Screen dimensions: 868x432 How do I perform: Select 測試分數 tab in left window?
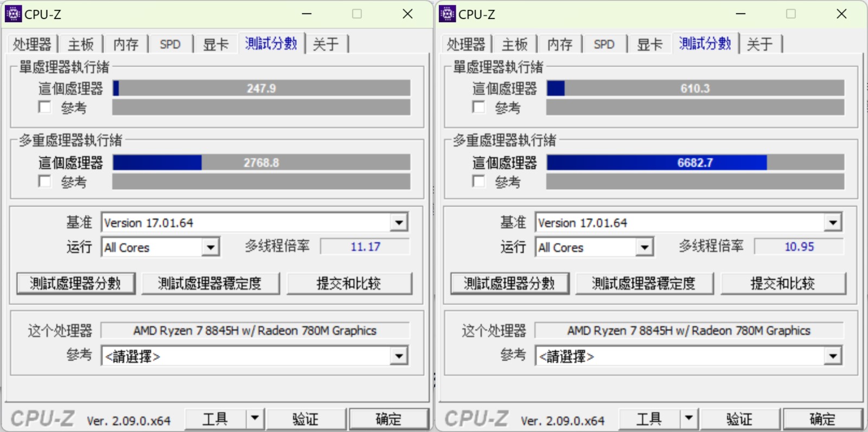pyautogui.click(x=271, y=43)
